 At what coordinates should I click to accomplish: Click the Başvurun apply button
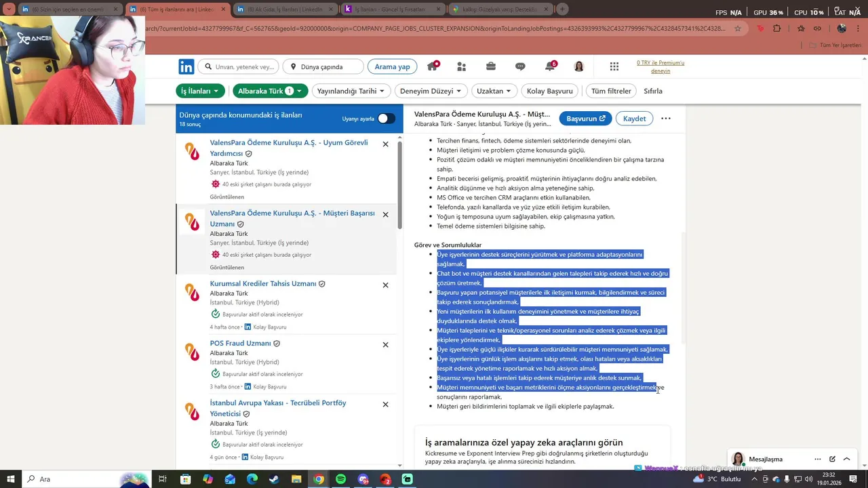(x=586, y=119)
